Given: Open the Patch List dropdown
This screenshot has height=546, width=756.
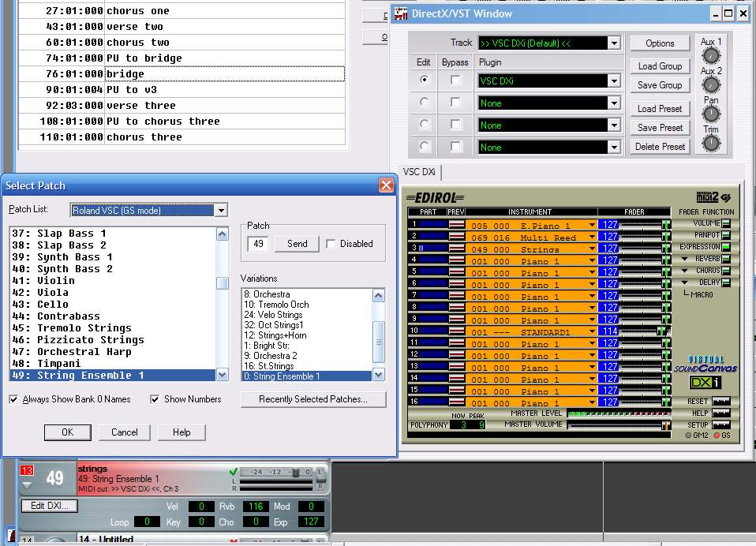Looking at the screenshot, I should click(221, 210).
